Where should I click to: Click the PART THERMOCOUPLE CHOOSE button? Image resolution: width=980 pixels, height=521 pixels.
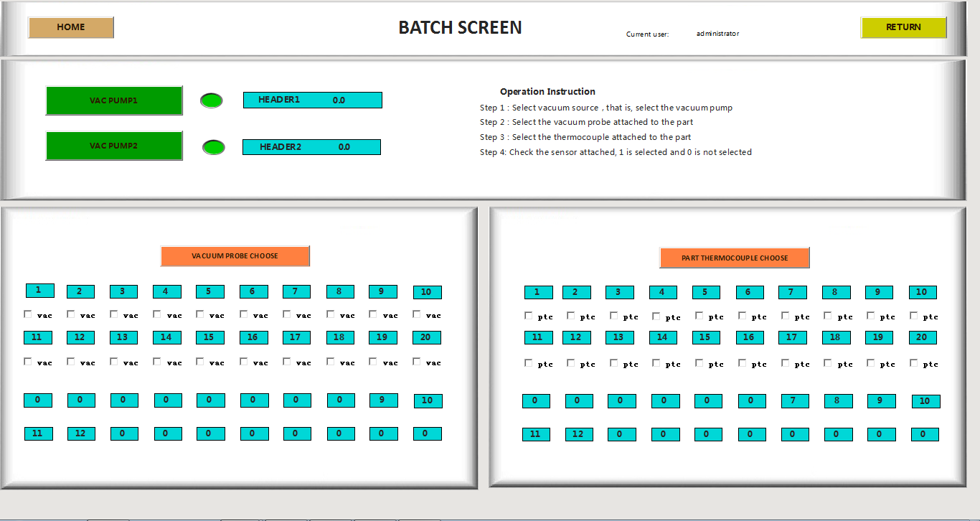(x=734, y=258)
